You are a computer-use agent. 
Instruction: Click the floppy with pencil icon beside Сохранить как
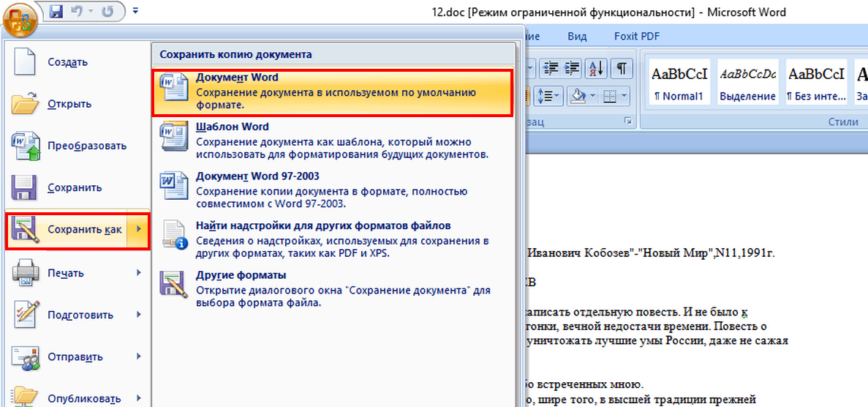click(x=26, y=230)
